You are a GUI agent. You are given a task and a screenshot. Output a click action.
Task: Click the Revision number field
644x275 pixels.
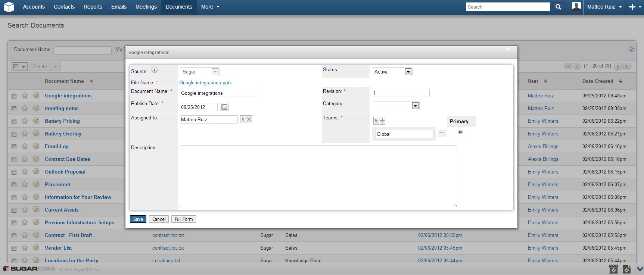click(x=401, y=93)
